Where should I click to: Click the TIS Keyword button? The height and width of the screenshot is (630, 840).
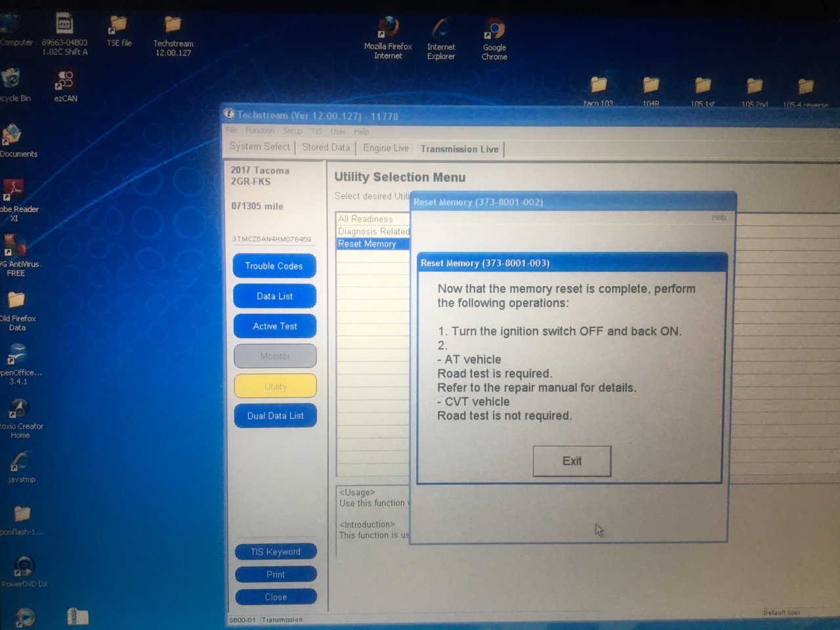click(x=276, y=552)
